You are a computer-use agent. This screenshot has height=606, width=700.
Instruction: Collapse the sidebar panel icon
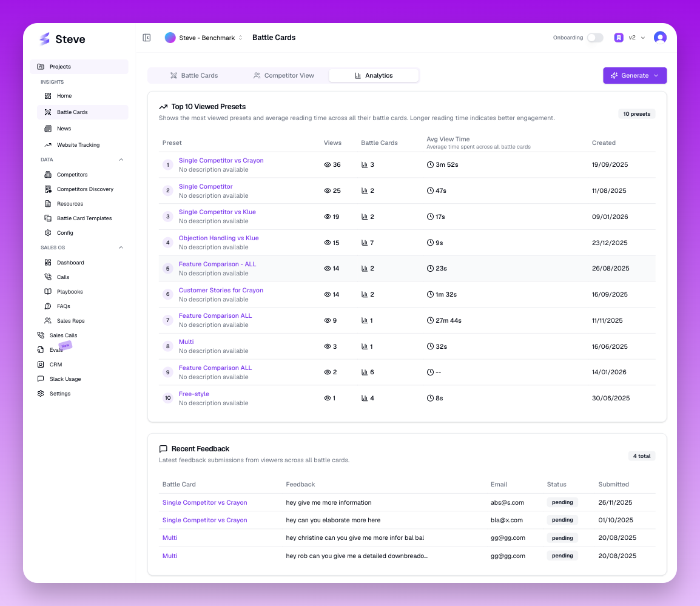pyautogui.click(x=147, y=38)
